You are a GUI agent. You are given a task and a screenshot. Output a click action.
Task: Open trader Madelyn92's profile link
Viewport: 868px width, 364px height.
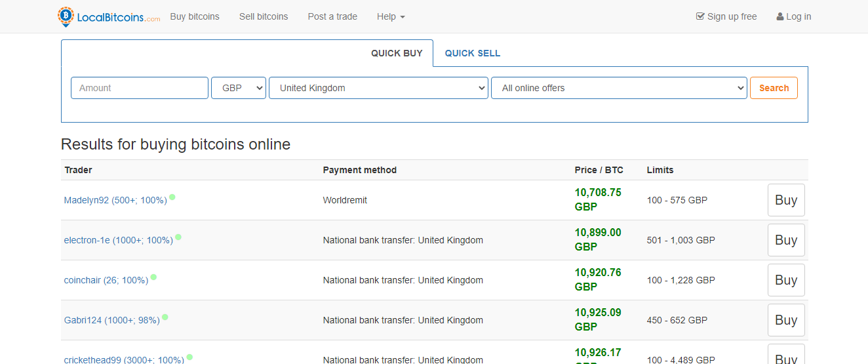tap(115, 200)
